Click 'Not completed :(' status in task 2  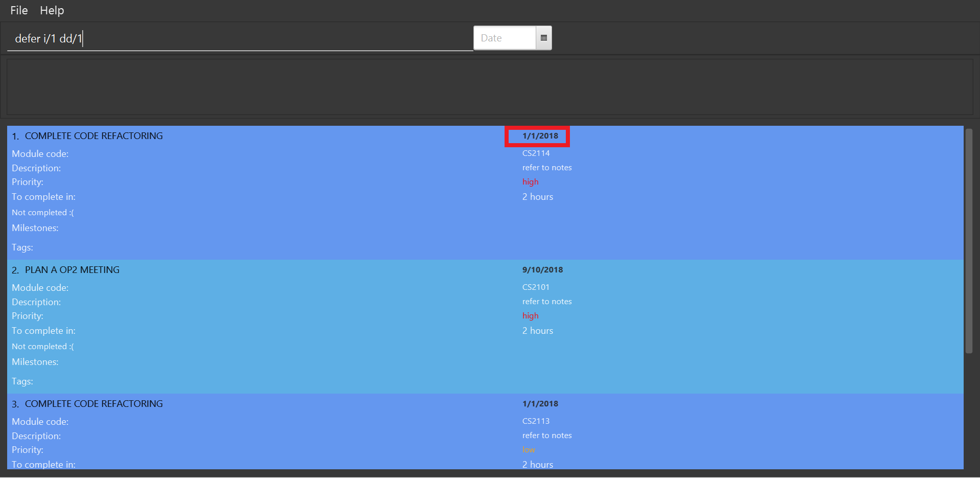click(43, 347)
